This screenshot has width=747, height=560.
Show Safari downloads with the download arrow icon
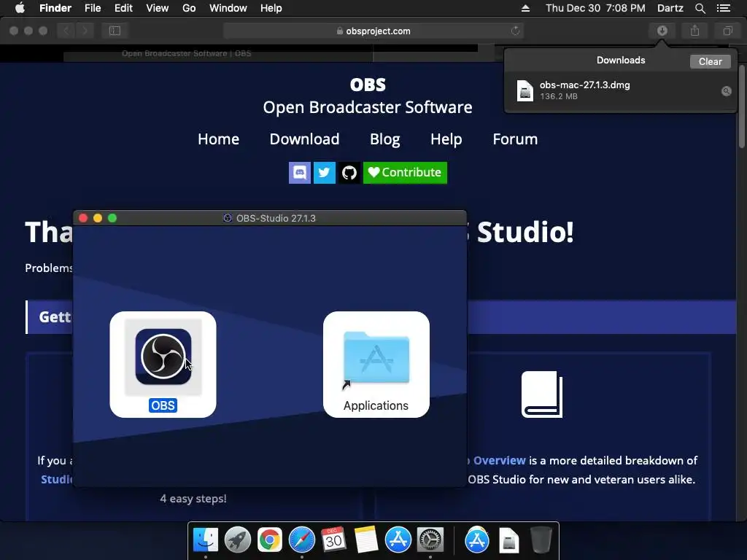pyautogui.click(x=662, y=31)
